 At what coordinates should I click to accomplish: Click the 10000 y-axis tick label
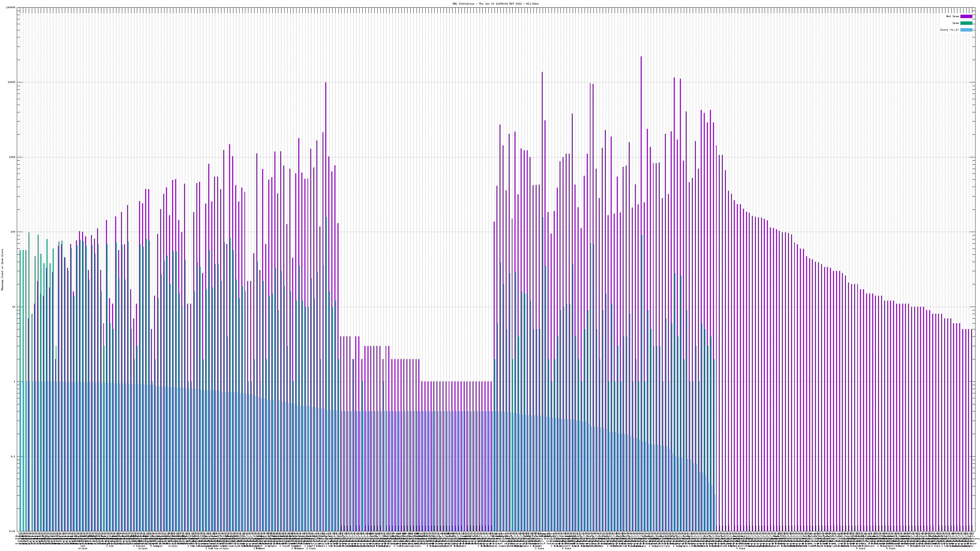tap(12, 83)
